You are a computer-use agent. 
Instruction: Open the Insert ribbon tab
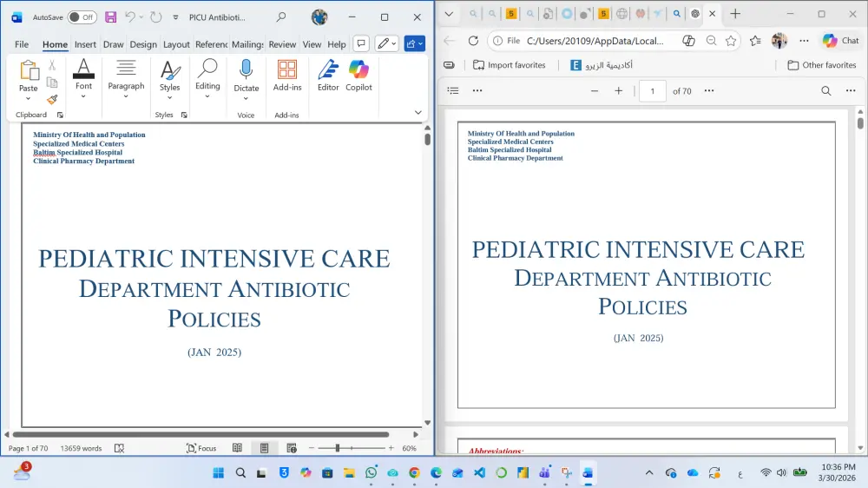point(85,44)
